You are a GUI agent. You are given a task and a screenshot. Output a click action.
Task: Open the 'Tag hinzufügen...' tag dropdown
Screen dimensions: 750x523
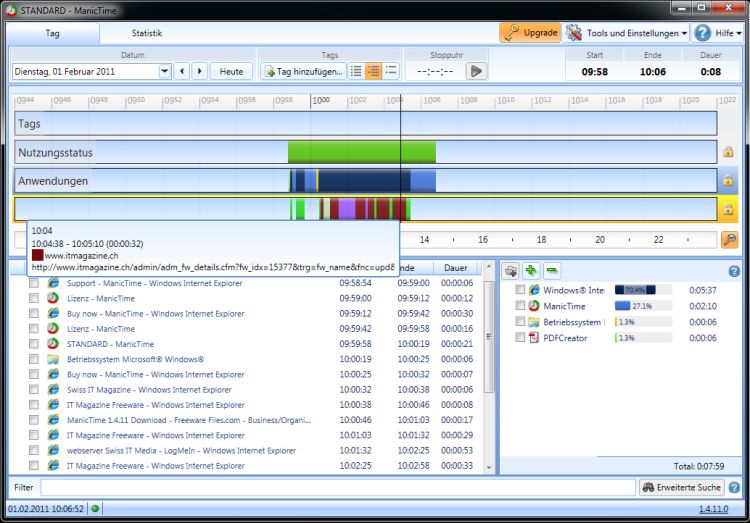(303, 71)
